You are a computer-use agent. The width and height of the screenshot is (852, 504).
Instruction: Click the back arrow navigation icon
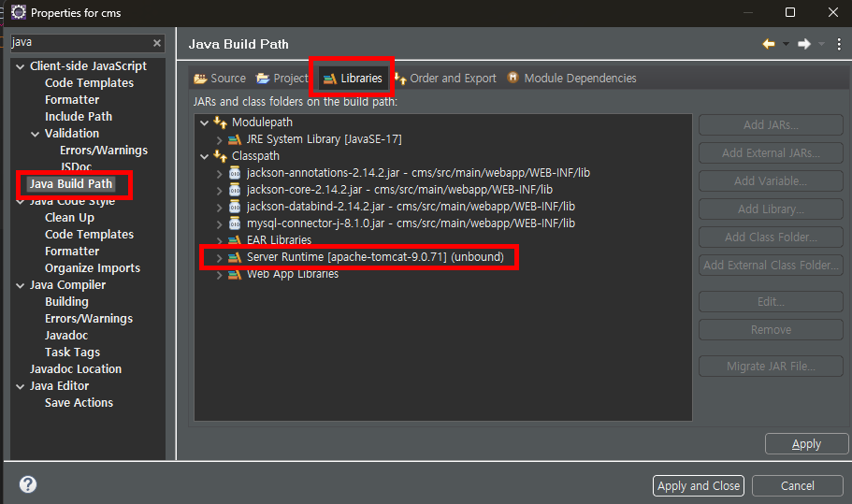pos(769,44)
